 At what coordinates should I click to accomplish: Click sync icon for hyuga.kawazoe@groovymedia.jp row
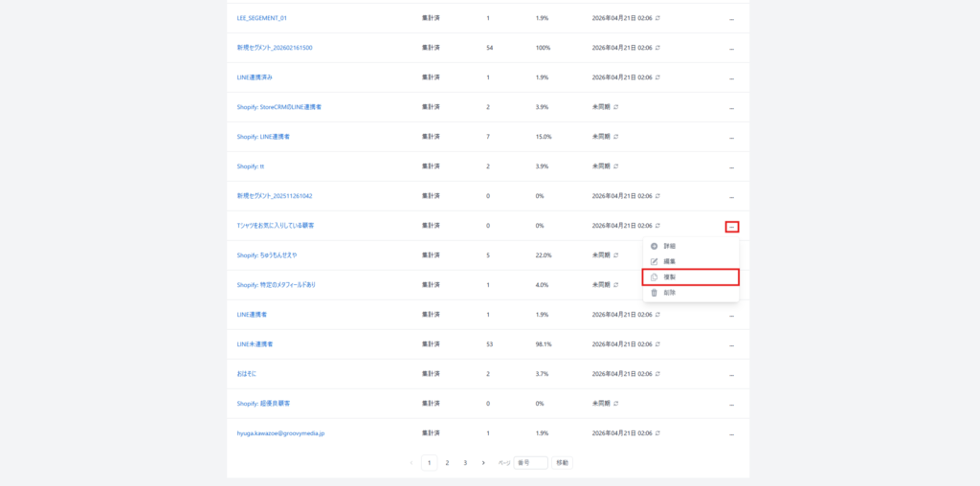(657, 432)
